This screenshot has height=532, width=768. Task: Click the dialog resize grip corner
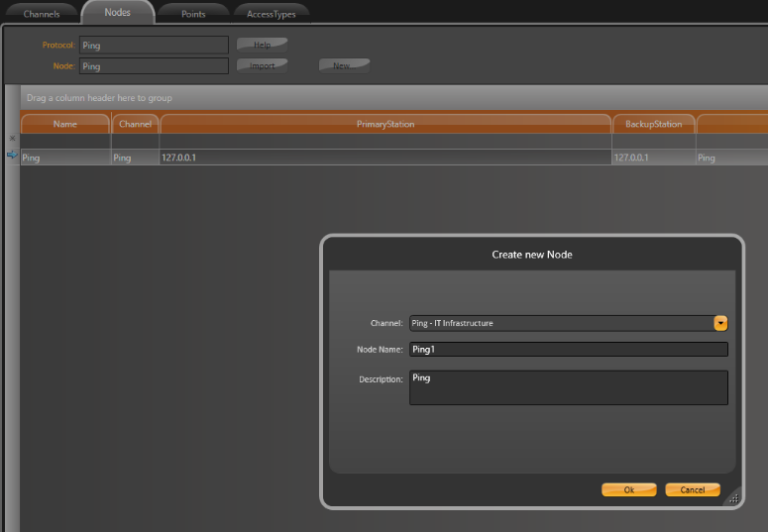733,499
